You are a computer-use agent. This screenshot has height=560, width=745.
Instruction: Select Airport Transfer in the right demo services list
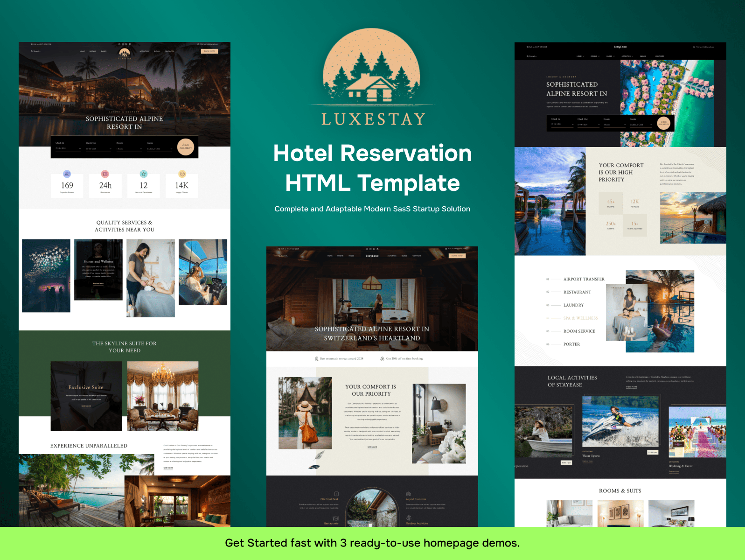point(584,279)
